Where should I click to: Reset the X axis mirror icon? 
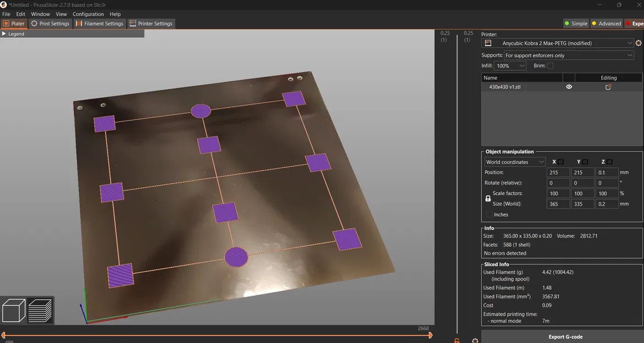click(x=560, y=162)
